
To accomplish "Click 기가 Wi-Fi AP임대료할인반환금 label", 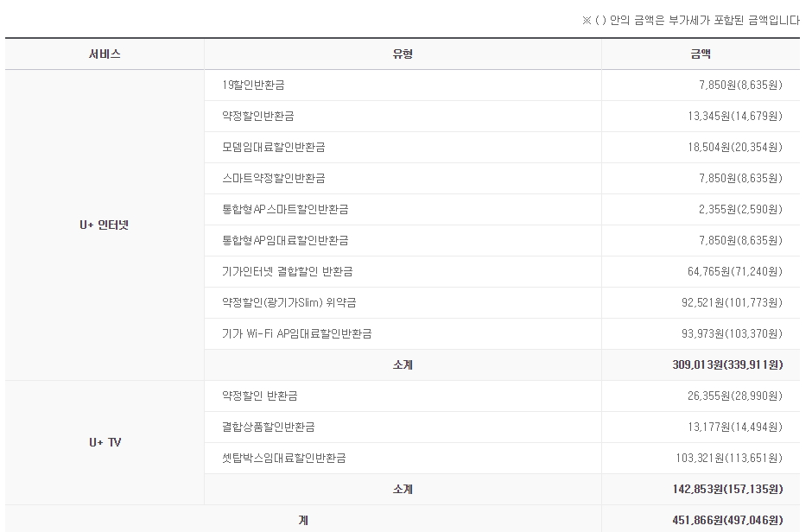I will (x=302, y=333).
